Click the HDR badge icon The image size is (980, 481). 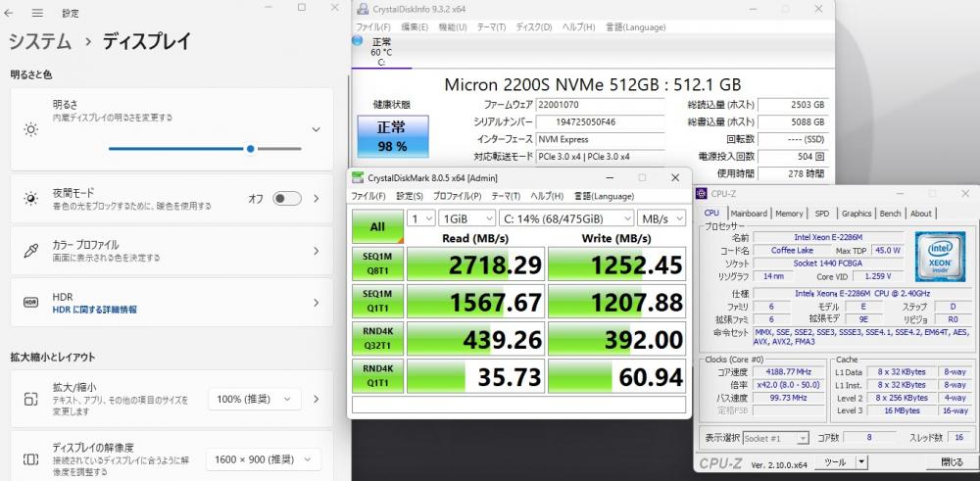pos(30,303)
